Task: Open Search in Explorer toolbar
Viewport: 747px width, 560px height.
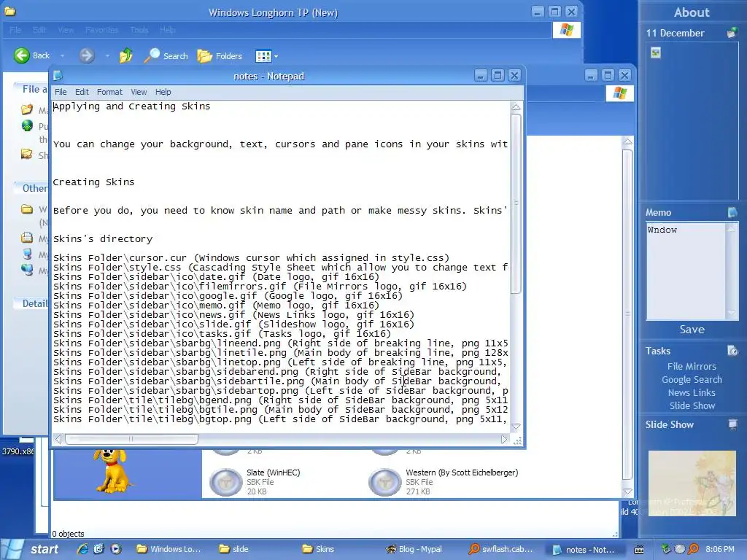Action: pos(166,55)
